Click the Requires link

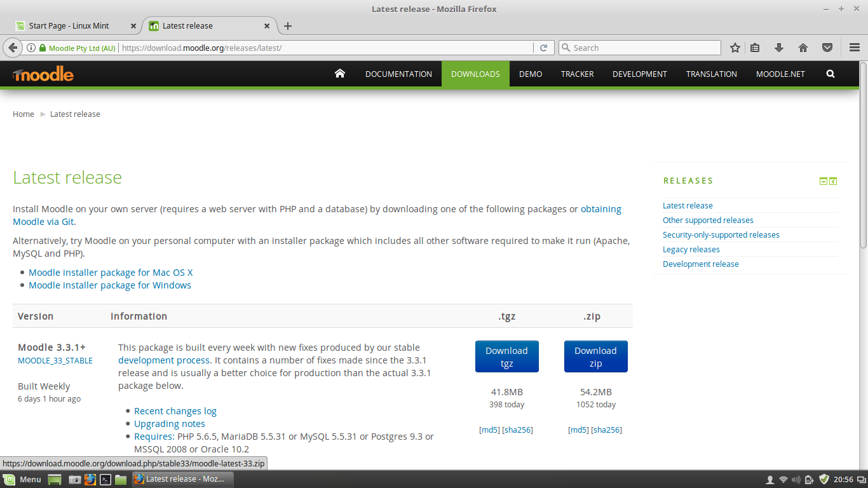point(154,437)
